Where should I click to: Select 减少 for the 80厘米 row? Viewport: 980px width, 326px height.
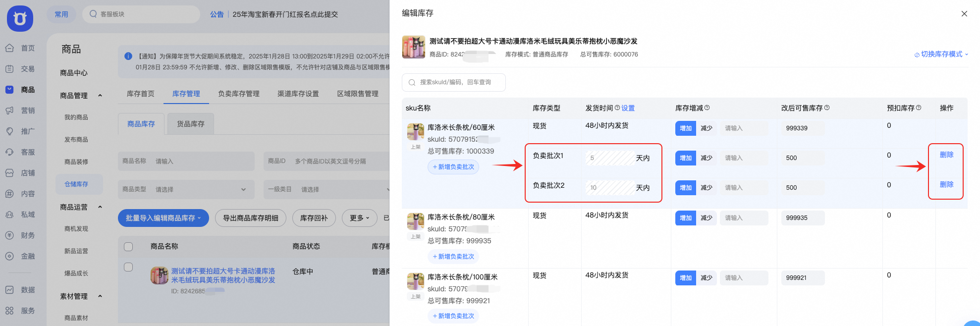pos(707,218)
